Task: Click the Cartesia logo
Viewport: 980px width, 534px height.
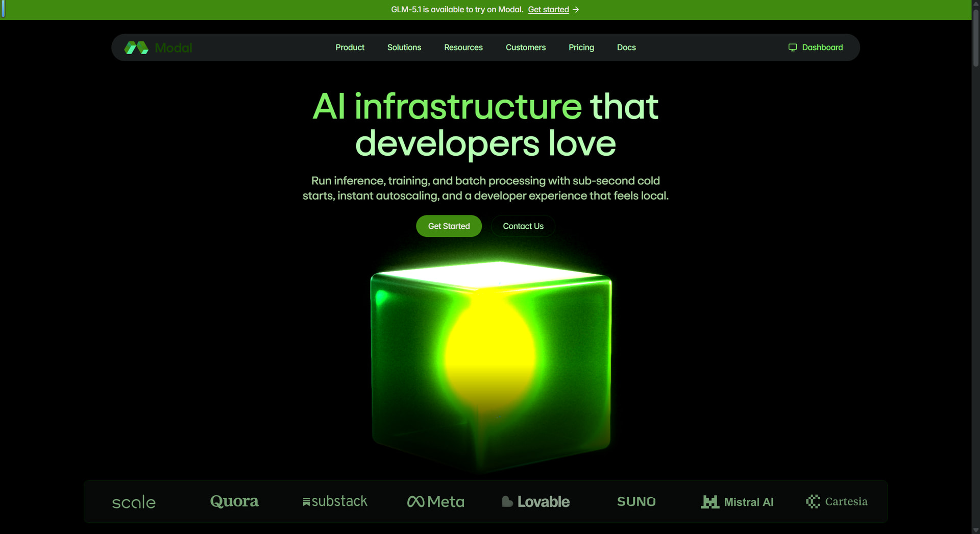Action: [837, 501]
